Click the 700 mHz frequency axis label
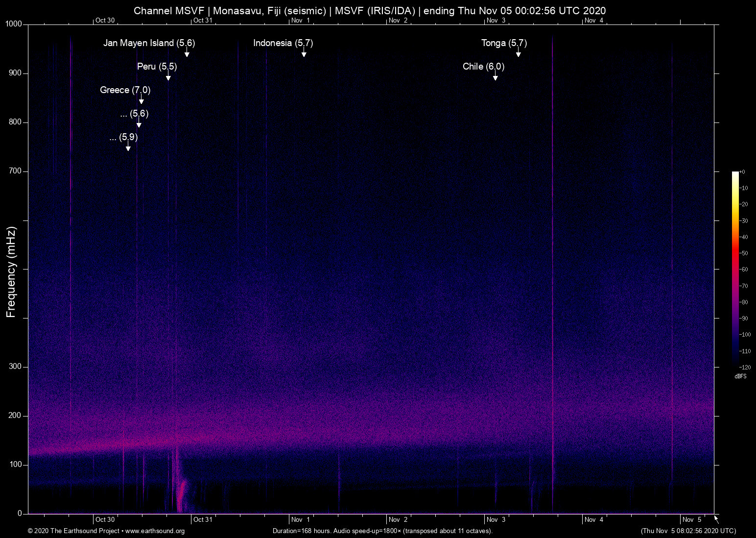 [15, 171]
